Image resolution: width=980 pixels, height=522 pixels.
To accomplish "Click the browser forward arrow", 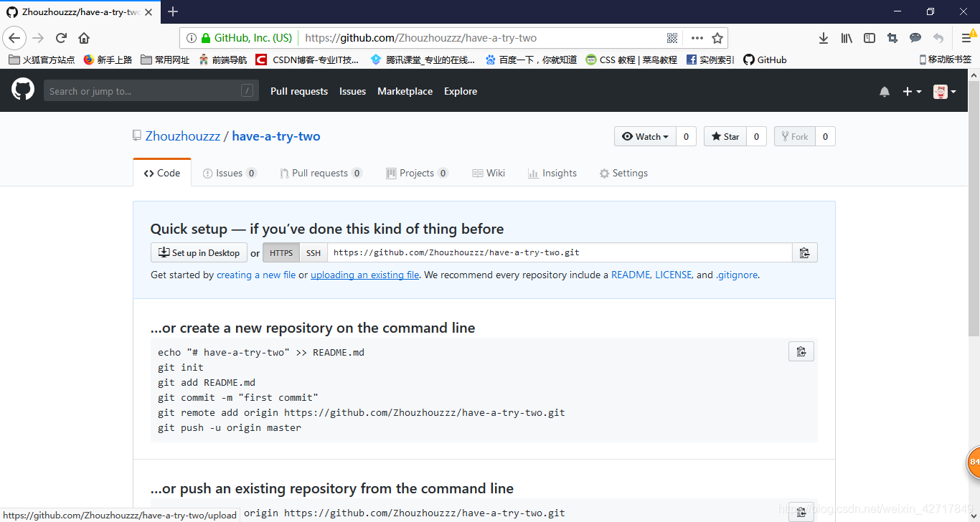I will click(x=38, y=38).
